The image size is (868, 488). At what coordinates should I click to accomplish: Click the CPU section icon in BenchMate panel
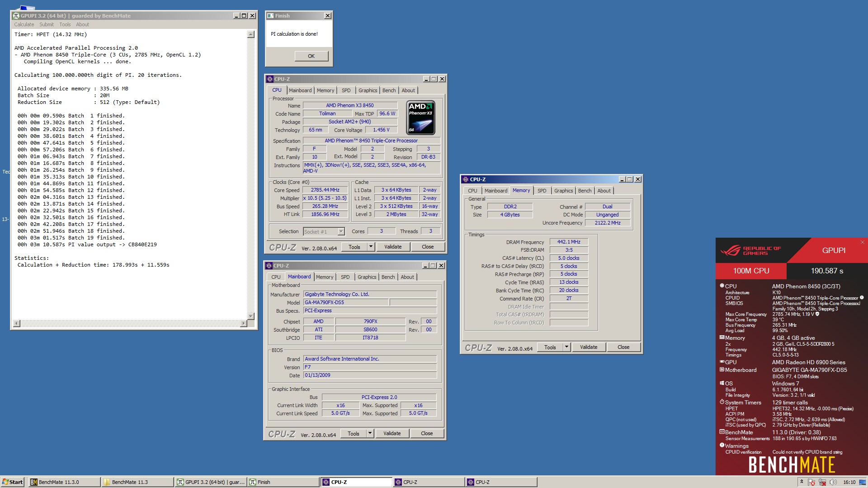[722, 286]
